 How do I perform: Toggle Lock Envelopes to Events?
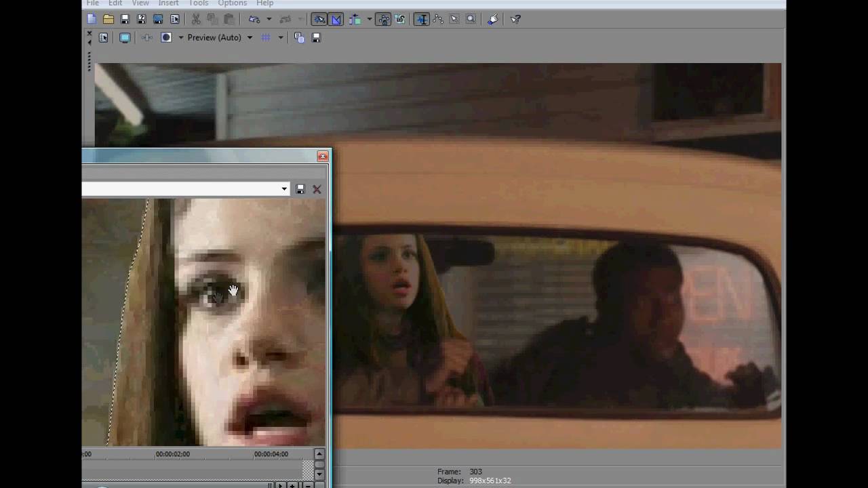click(x=384, y=19)
